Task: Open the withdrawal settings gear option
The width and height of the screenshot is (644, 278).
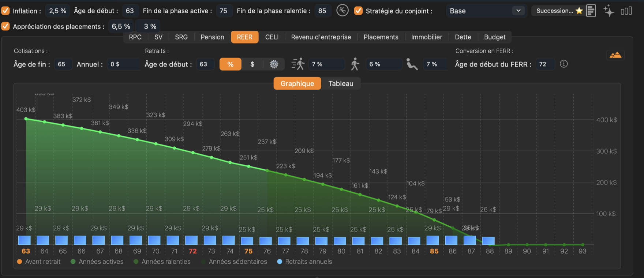Action: pos(274,64)
